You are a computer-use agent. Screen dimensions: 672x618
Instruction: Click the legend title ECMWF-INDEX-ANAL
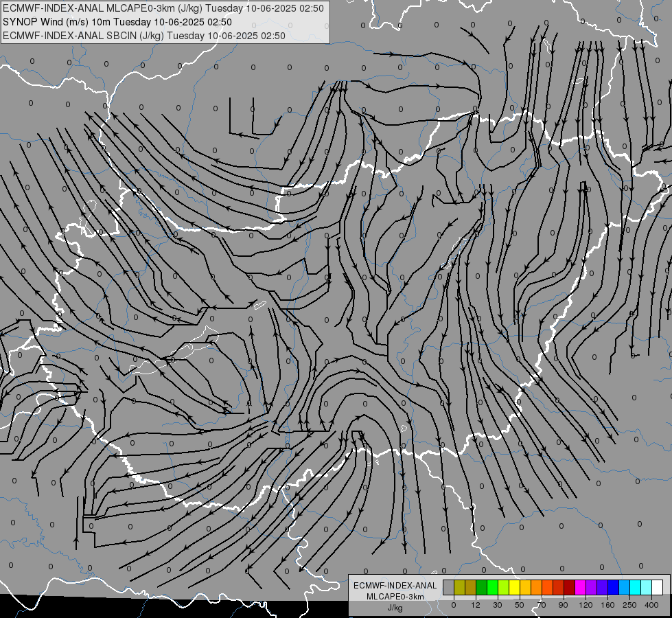pyautogui.click(x=395, y=586)
